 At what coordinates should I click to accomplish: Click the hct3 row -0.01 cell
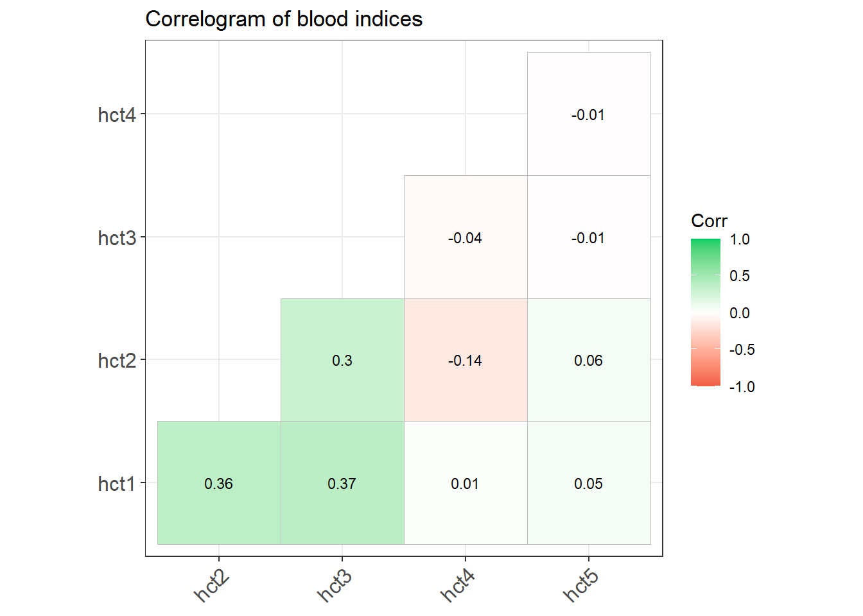coord(589,237)
